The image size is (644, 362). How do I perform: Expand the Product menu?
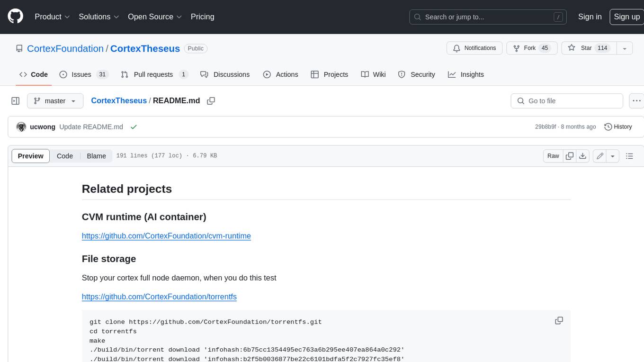click(52, 17)
